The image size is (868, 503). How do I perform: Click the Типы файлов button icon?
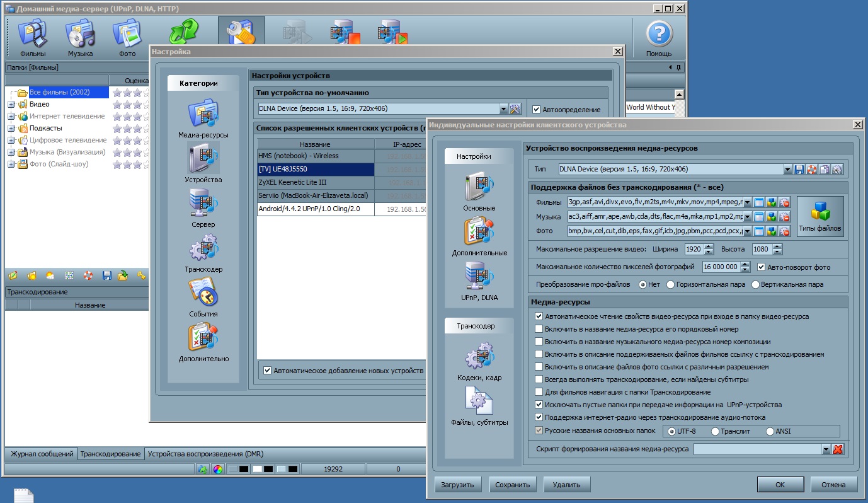pos(819,211)
